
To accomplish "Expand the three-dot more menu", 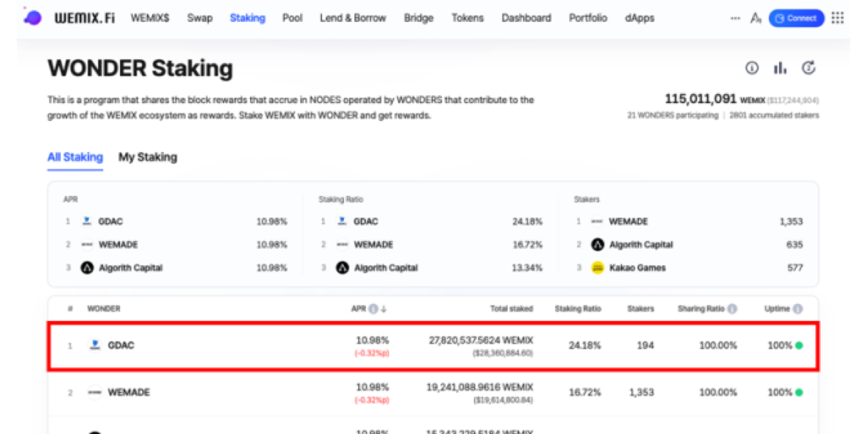I will click(x=735, y=18).
